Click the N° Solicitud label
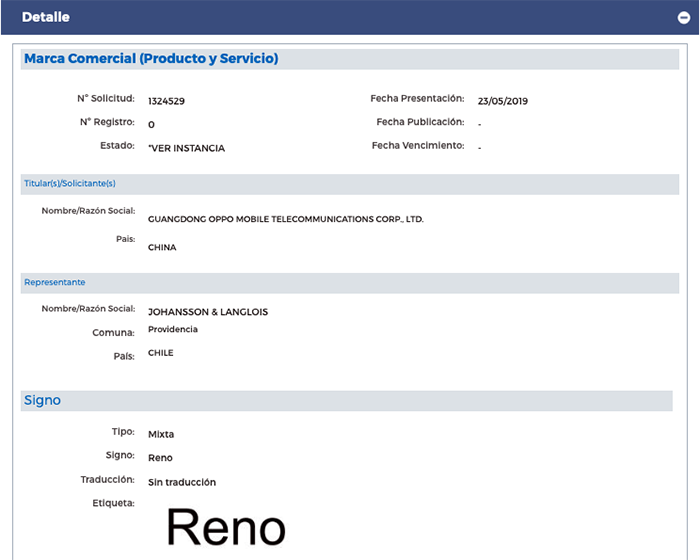The width and height of the screenshot is (700, 560). click(106, 98)
